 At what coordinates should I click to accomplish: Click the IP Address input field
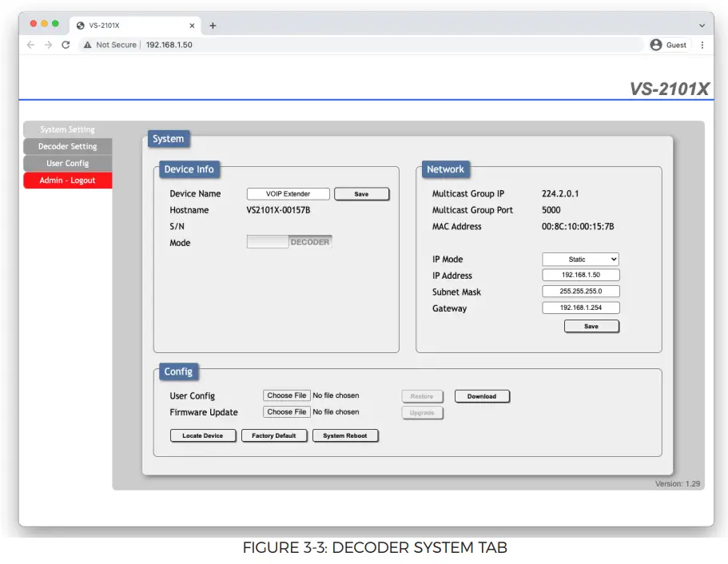point(580,276)
